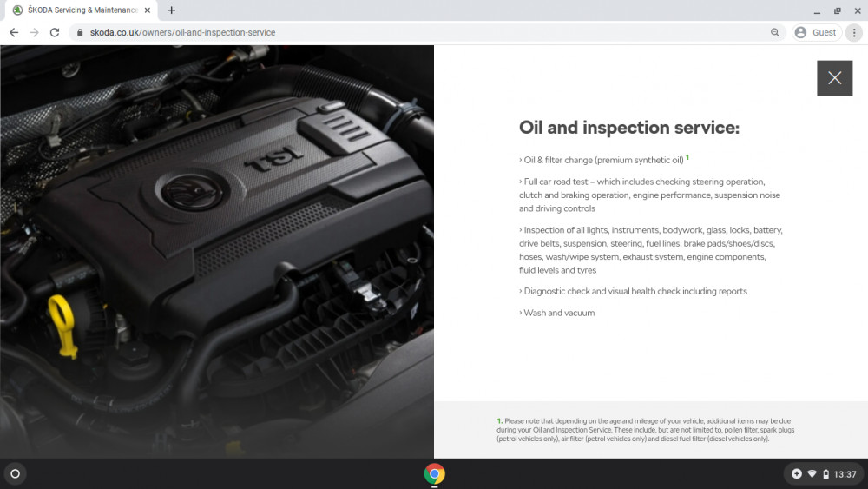Restore down the browser window
Screen dimensions: 868x489
838,10
